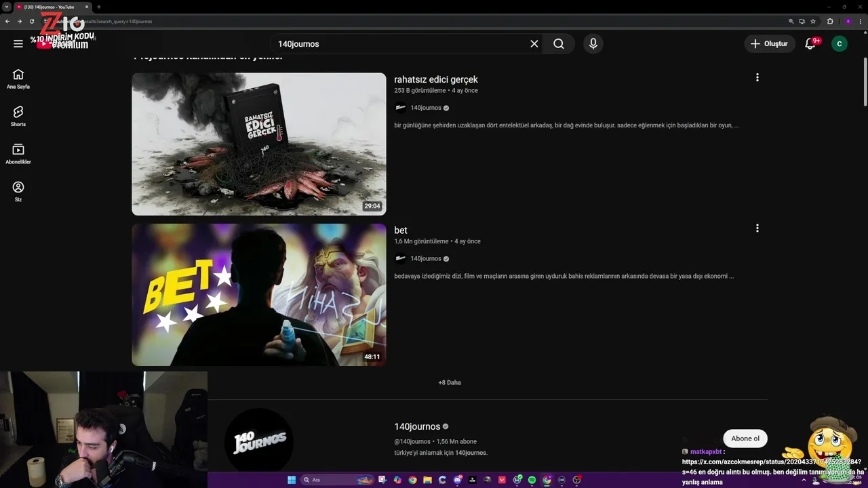Open the tab search dropdown arrow

[x=7, y=7]
